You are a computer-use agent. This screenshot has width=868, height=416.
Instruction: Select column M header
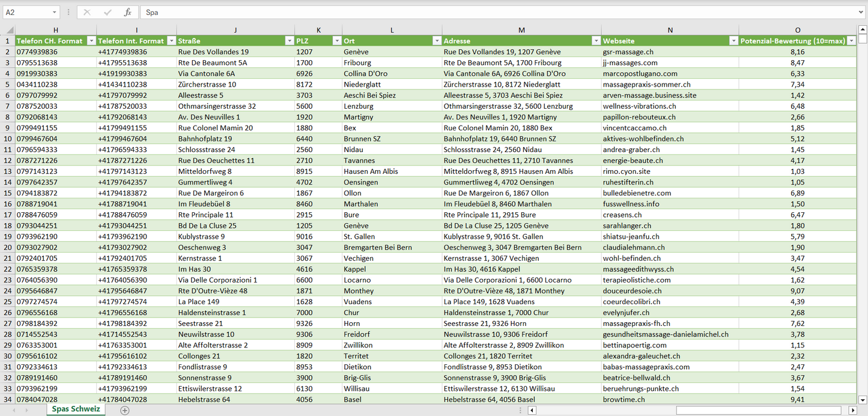pyautogui.click(x=521, y=30)
